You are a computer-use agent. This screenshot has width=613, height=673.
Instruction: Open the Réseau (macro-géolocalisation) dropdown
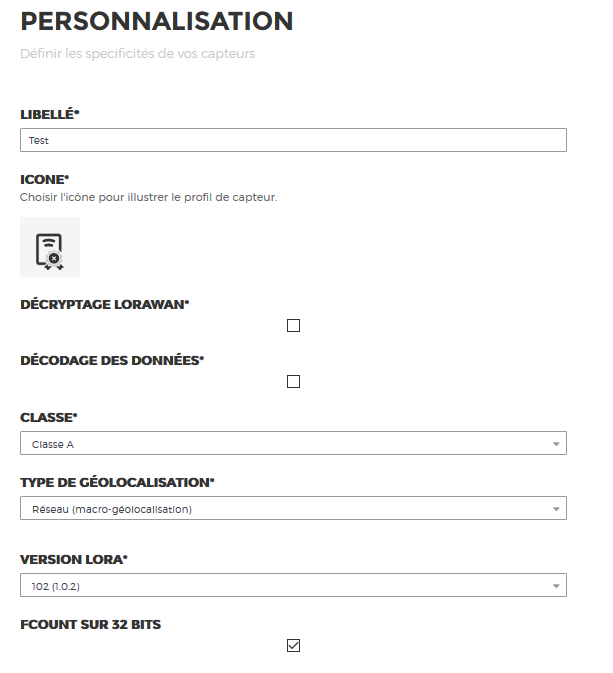click(293, 508)
